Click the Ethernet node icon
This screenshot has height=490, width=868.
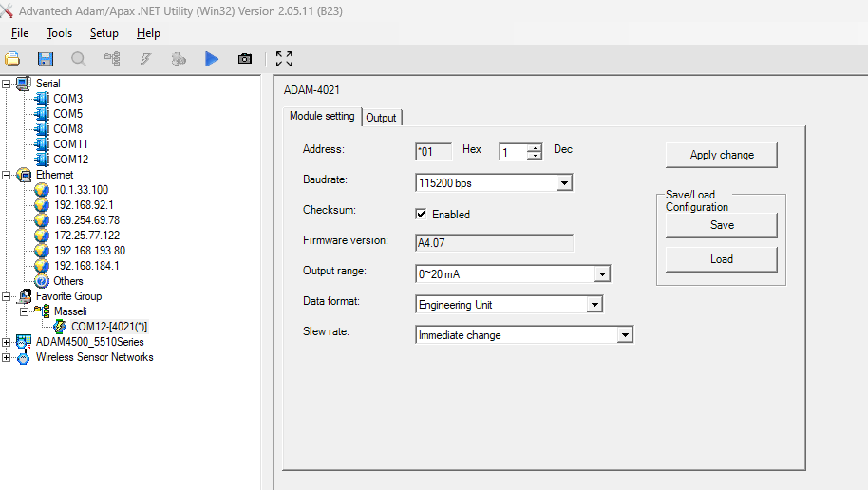(x=24, y=175)
